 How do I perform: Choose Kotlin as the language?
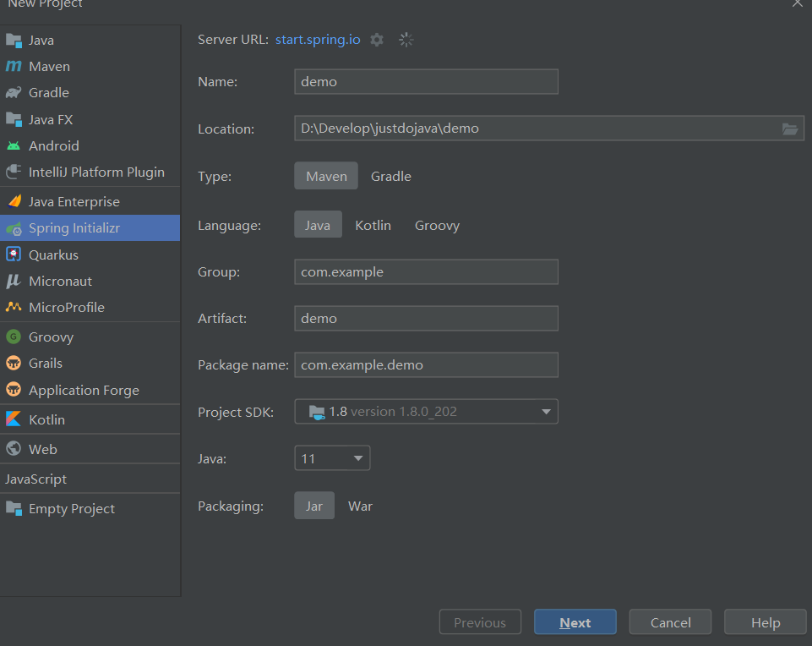pos(373,225)
